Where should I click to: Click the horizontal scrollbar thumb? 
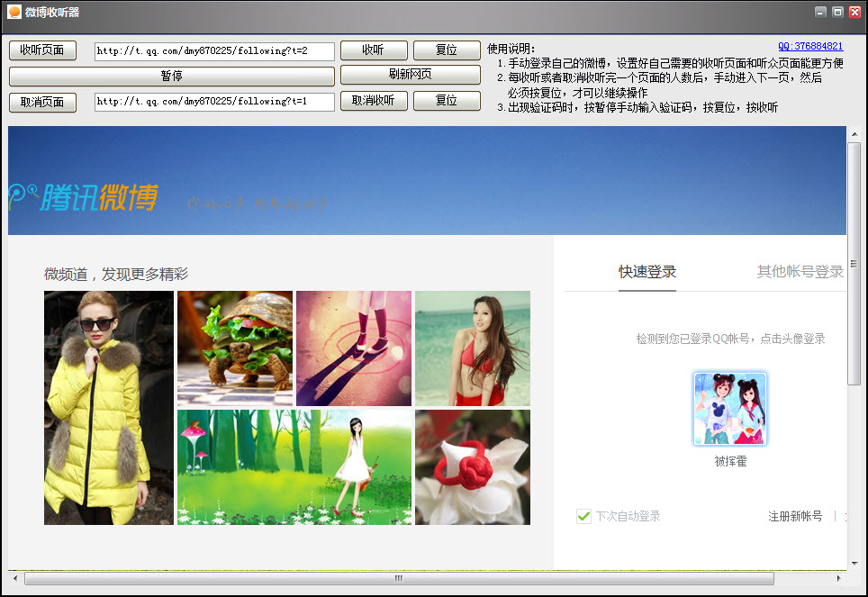[399, 579]
